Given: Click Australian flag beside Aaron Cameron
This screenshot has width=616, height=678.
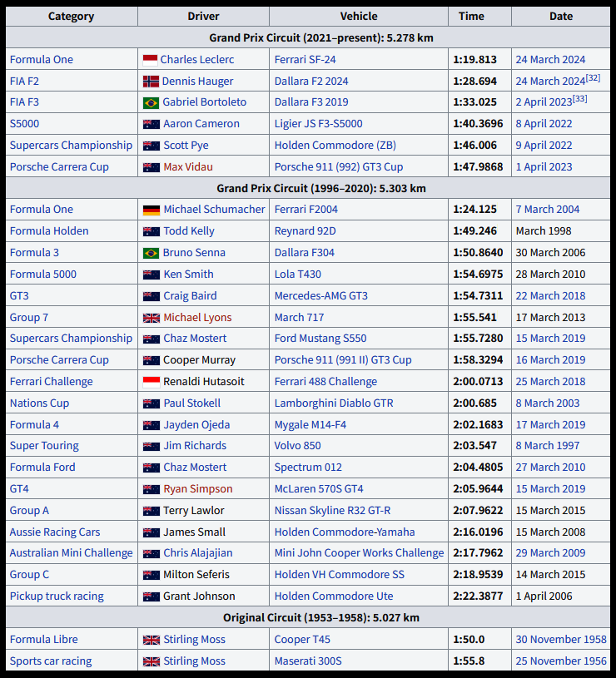Looking at the screenshot, I should coord(152,124).
